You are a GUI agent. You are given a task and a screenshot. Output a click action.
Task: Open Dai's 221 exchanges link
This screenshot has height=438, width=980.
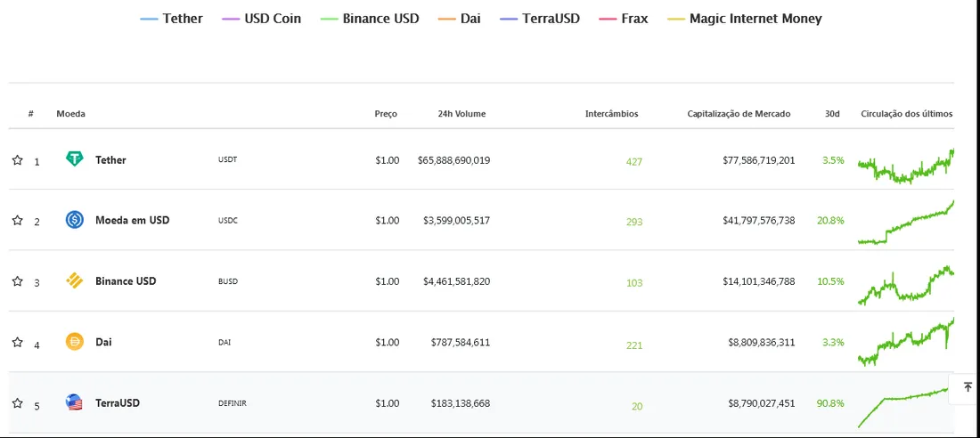pyautogui.click(x=633, y=345)
